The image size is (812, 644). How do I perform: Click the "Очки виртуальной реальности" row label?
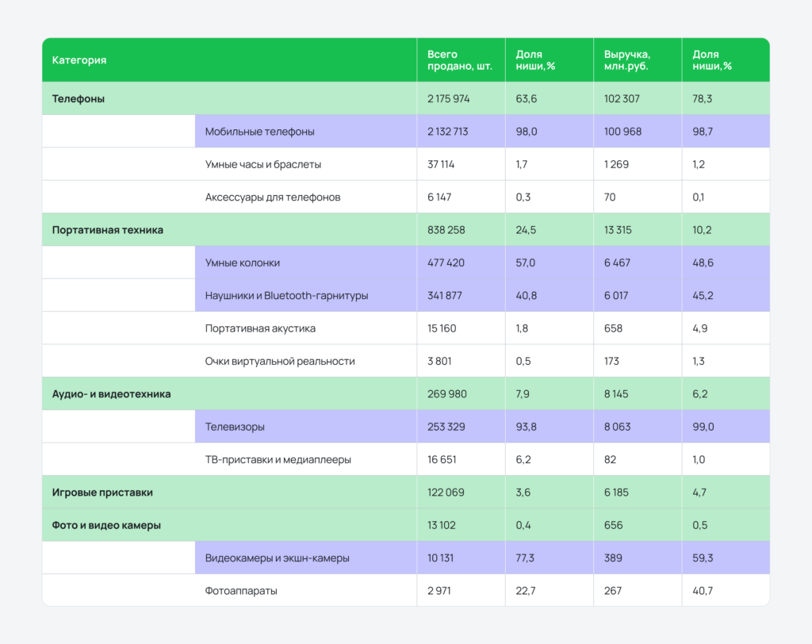click(279, 361)
